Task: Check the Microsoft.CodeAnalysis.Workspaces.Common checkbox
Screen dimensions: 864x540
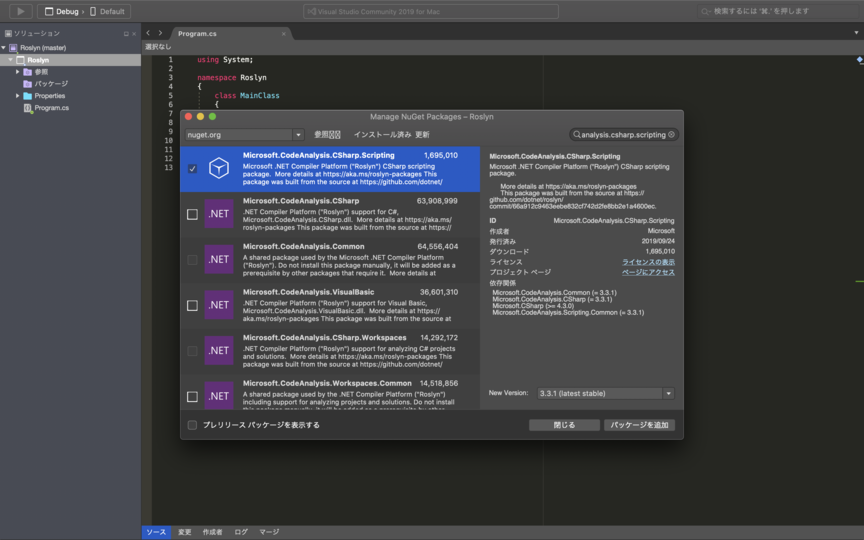Action: tap(192, 397)
